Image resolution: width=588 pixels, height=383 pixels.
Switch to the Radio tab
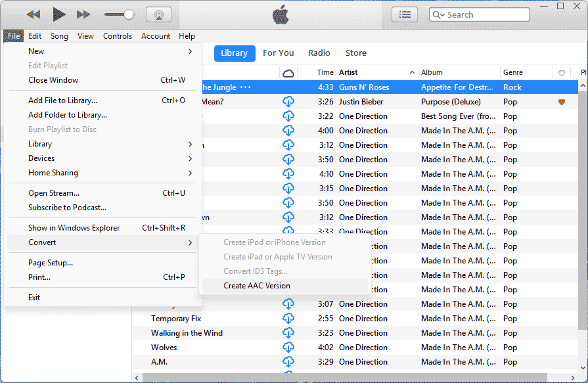coord(319,53)
